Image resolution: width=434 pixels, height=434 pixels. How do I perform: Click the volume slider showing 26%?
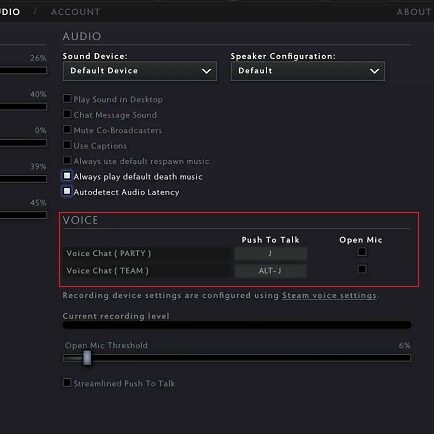pyautogui.click(x=23, y=70)
